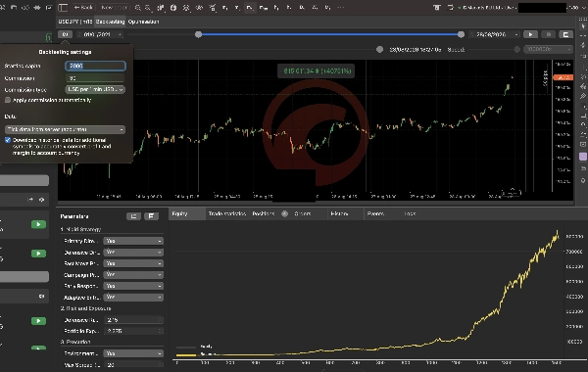Screen dimensions: 588x372
Task: Open the backtest start date dropdown
Action: tap(99, 34)
